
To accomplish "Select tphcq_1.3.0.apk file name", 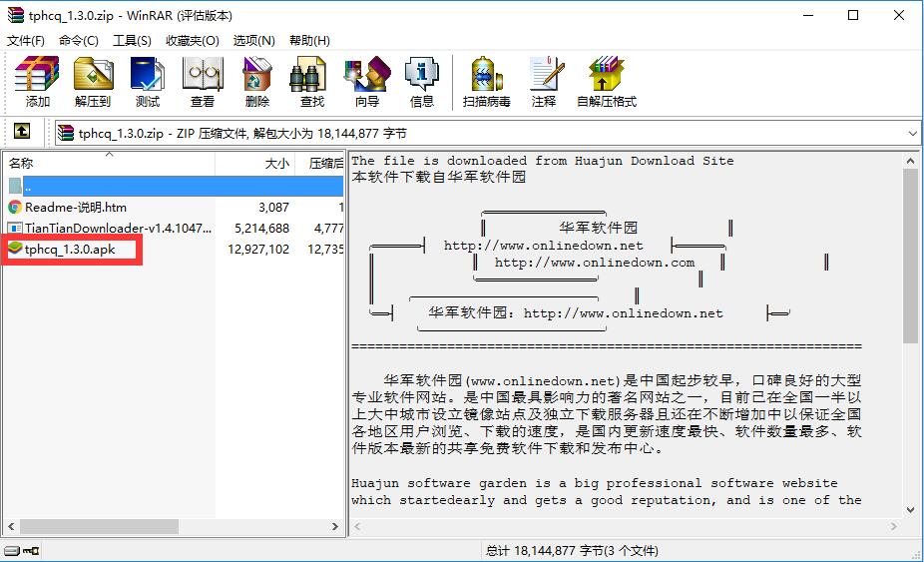I will (x=70, y=250).
